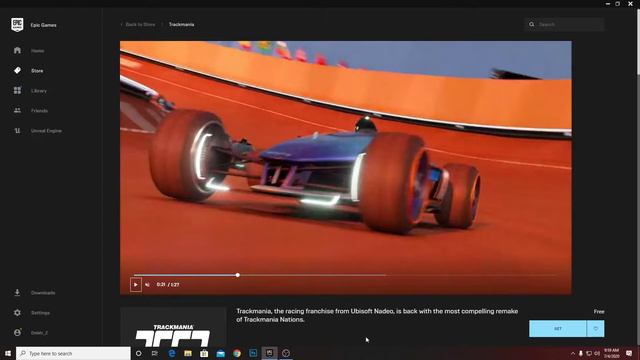Click the Trackmania breadcrumb

pyautogui.click(x=181, y=24)
